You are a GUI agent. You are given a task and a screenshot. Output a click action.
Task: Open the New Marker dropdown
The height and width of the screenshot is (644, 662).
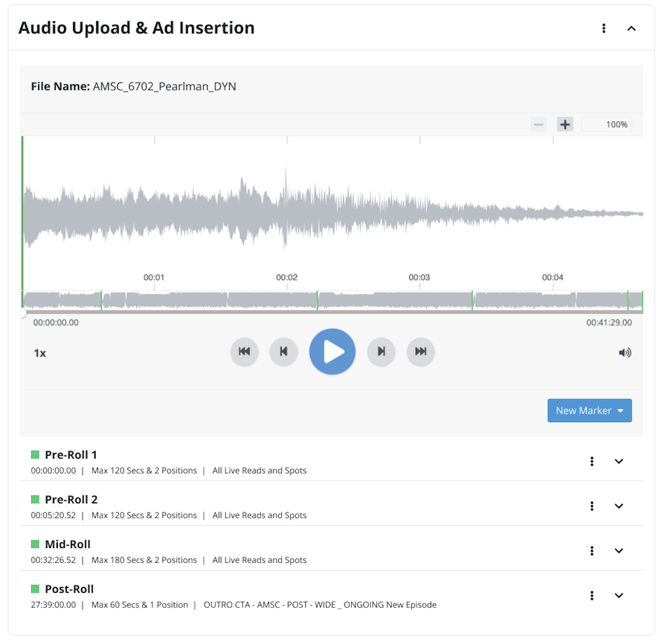pos(589,411)
